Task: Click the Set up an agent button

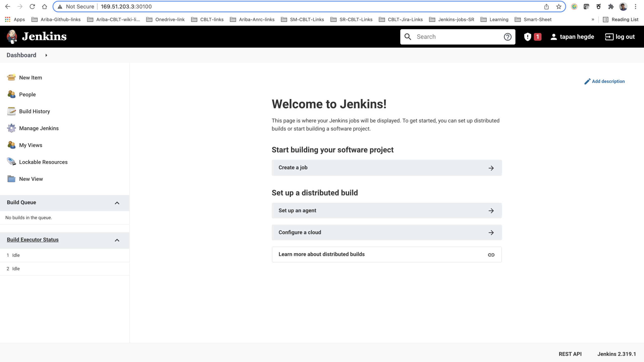Action: pos(387,211)
